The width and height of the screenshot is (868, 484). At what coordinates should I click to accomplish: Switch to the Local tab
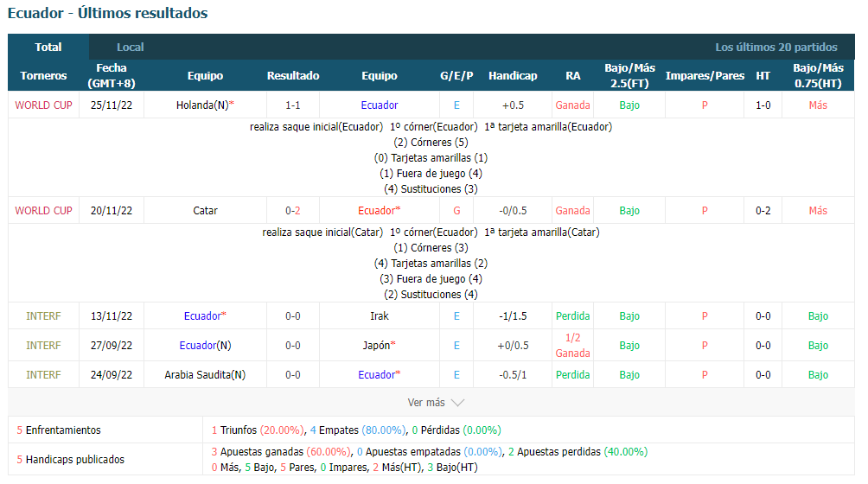[x=130, y=47]
